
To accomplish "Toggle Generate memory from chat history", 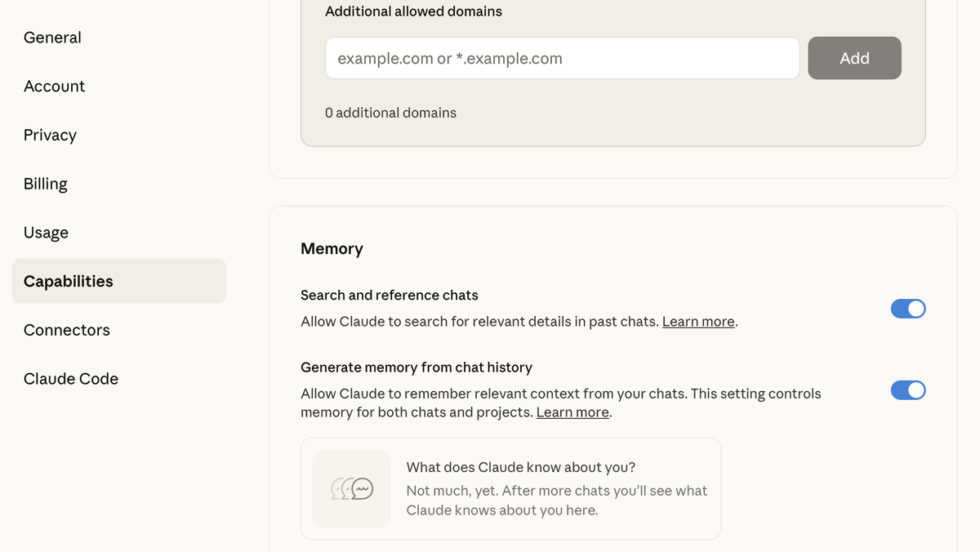I will click(908, 390).
